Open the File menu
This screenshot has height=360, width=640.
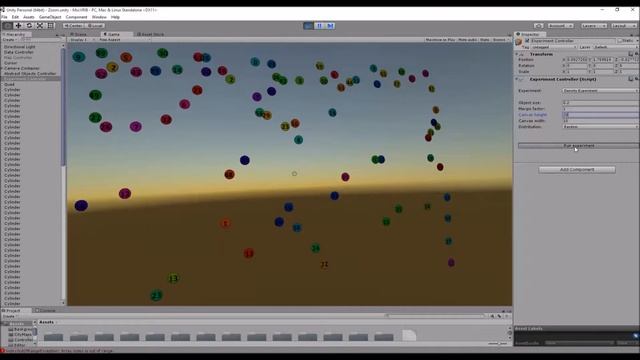point(4,17)
